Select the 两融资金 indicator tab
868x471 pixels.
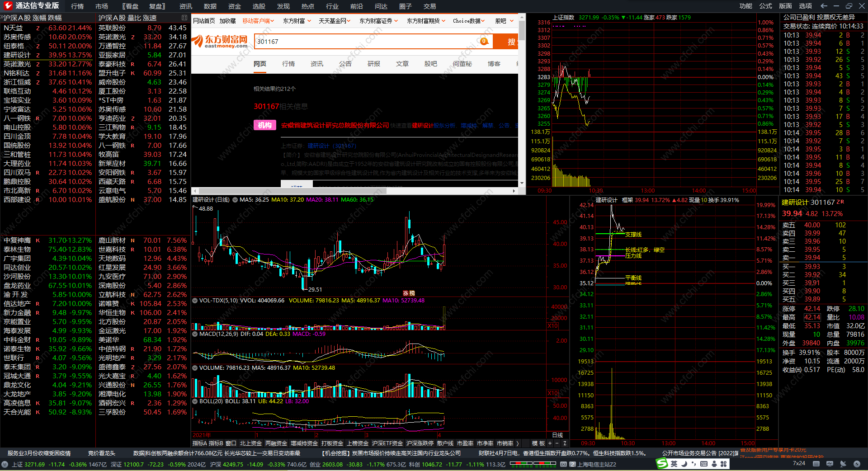click(x=276, y=443)
